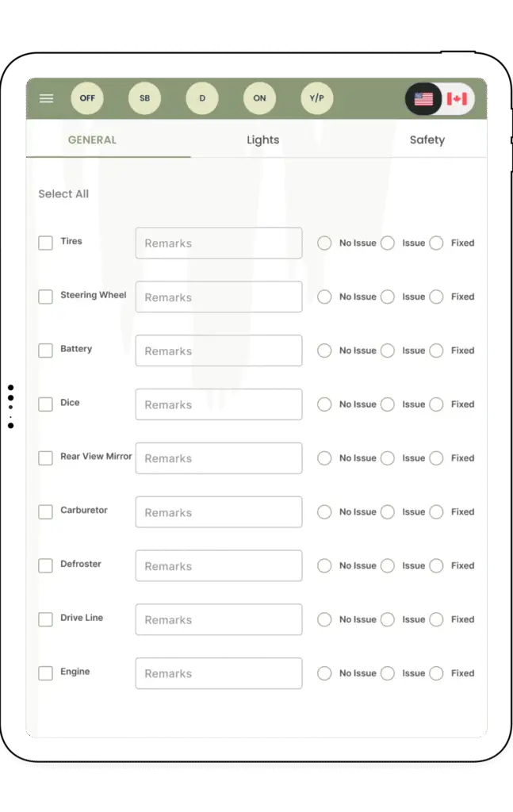Click the Rear View Mirror remarks field
Image resolution: width=513 pixels, height=812 pixels.
coord(219,458)
